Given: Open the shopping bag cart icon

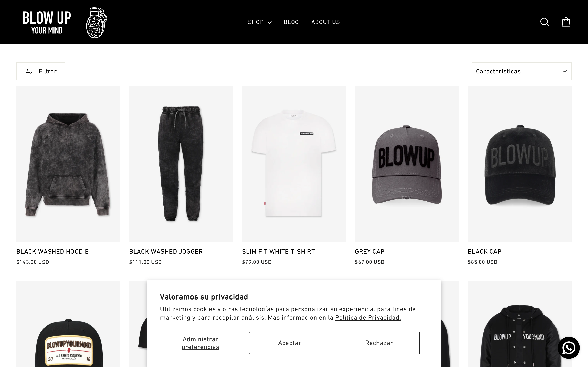Looking at the screenshot, I should (x=566, y=22).
